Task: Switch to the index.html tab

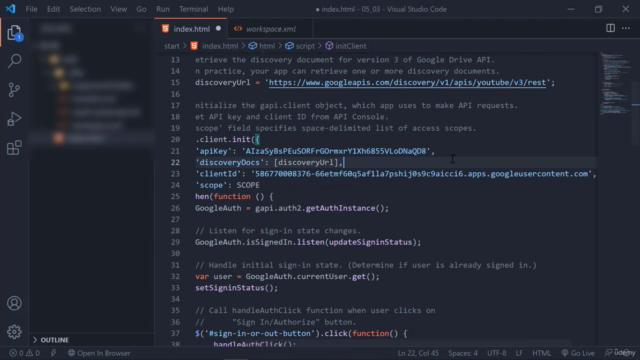Action: (x=191, y=29)
